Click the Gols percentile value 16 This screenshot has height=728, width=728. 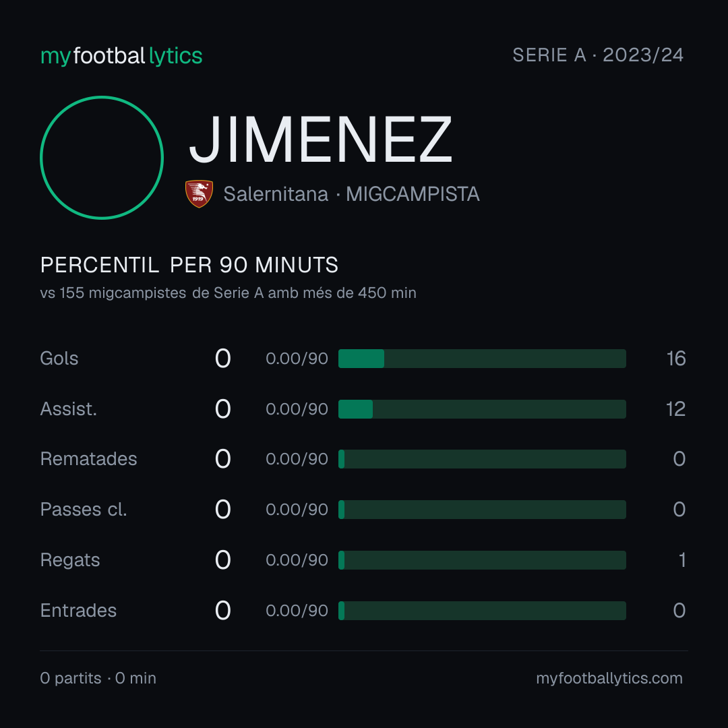click(676, 359)
